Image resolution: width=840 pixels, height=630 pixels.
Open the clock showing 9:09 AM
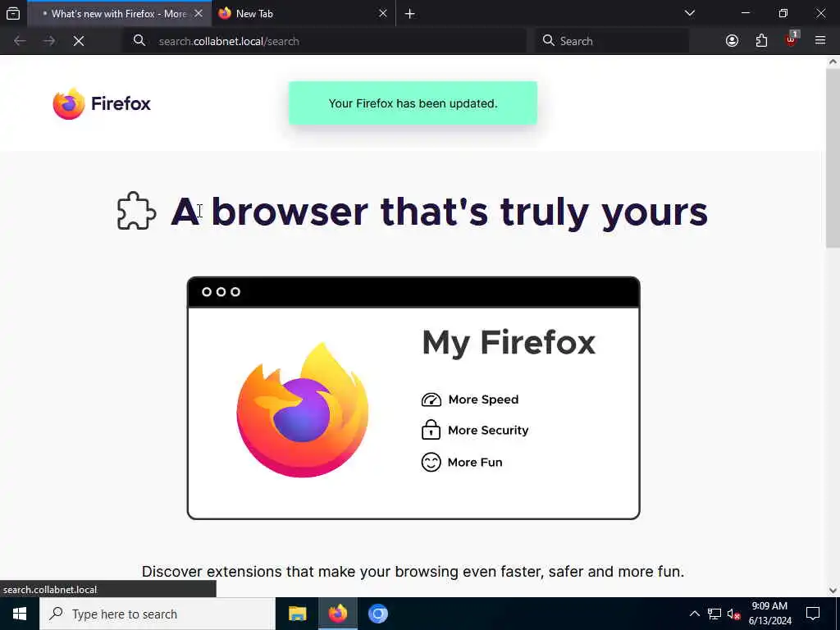click(769, 614)
